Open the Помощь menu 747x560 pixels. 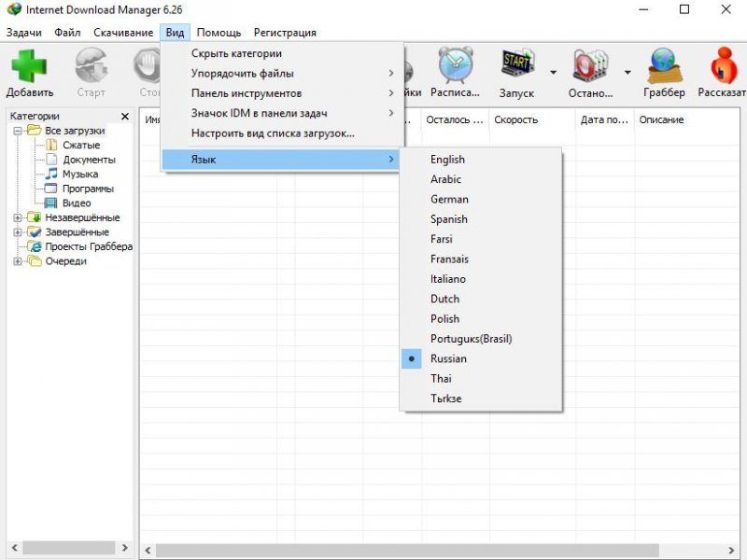pos(218,33)
